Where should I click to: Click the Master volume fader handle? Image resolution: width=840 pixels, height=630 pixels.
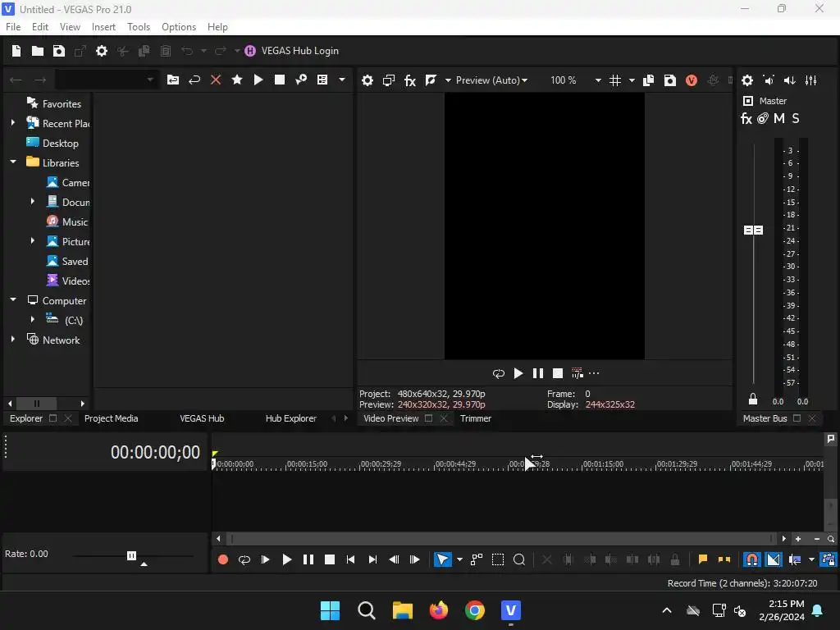[753, 230]
